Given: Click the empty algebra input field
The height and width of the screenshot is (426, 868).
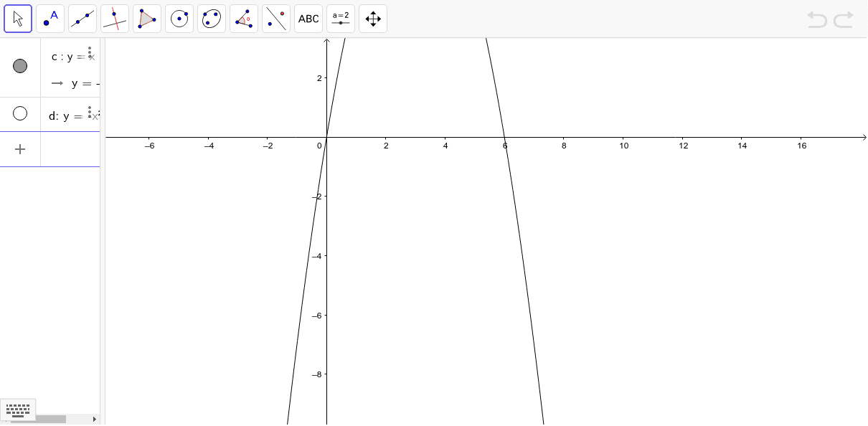Looking at the screenshot, I should pos(70,149).
